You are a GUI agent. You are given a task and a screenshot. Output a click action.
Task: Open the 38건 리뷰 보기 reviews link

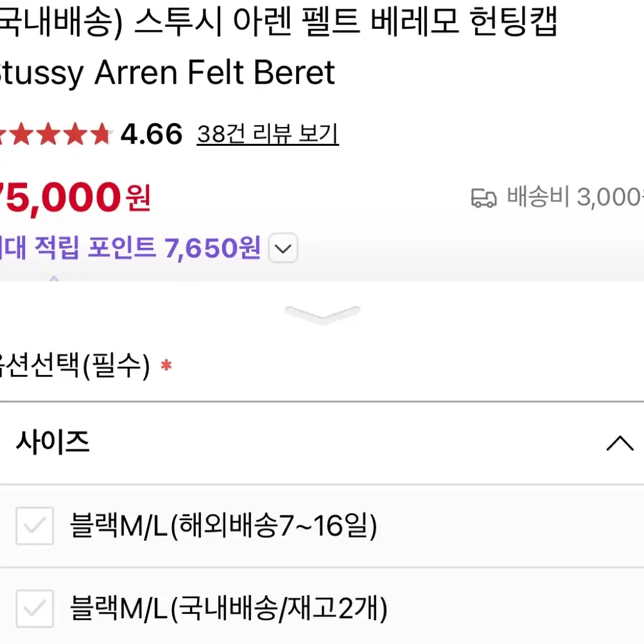coord(267,134)
